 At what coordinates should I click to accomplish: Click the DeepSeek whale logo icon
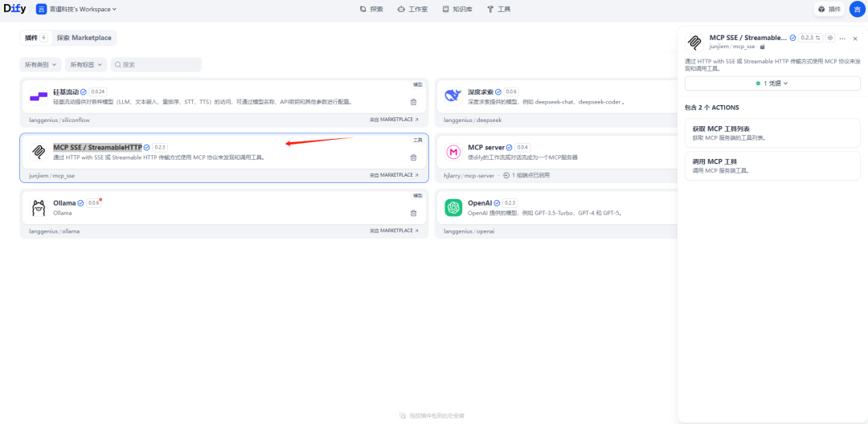point(452,96)
